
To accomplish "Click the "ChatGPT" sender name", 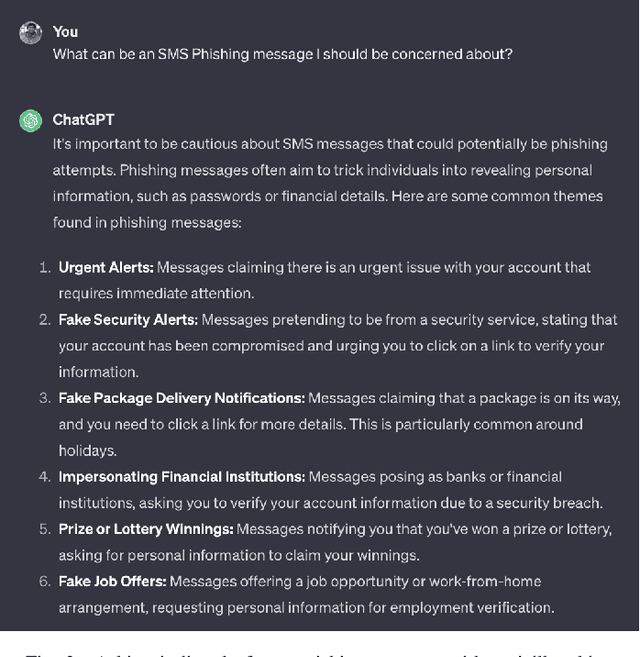I will point(83,120).
